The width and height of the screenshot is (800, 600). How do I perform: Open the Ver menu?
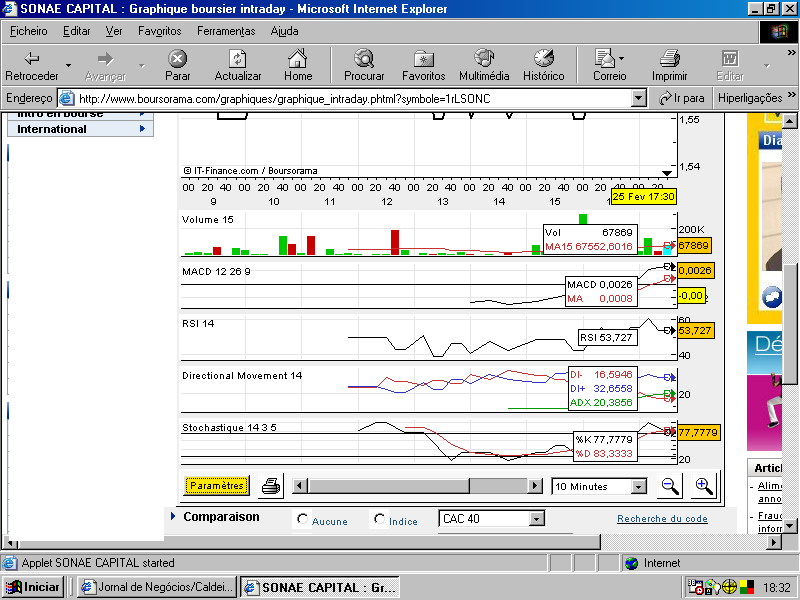coord(114,31)
